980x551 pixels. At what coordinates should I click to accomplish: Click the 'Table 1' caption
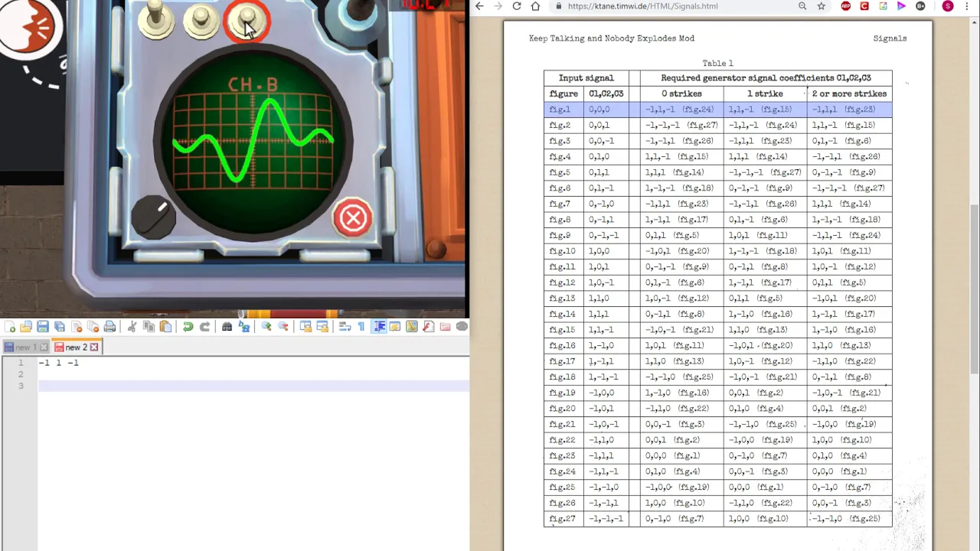click(717, 64)
